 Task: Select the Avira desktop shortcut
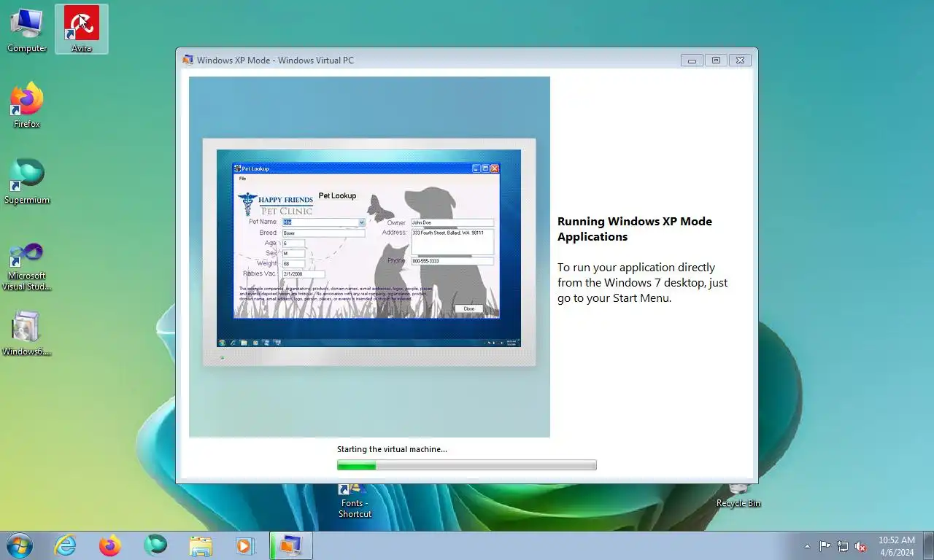[81, 29]
